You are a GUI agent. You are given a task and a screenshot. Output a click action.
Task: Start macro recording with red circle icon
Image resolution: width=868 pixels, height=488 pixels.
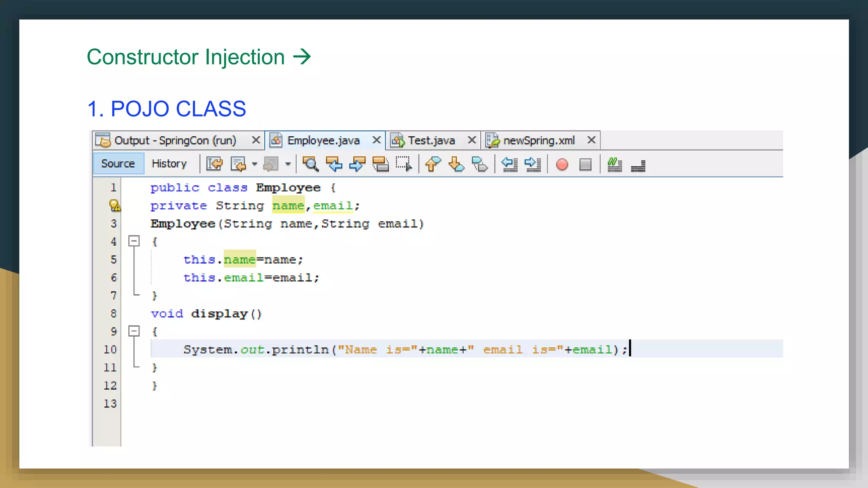(x=562, y=164)
